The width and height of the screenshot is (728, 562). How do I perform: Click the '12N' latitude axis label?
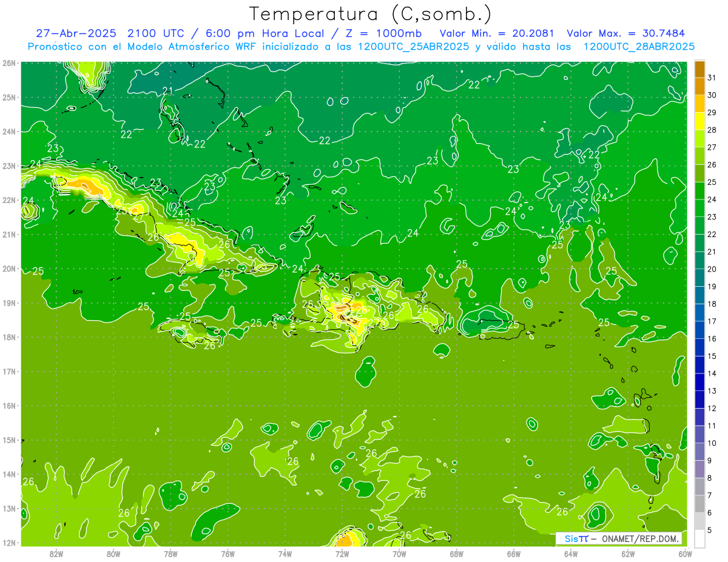click(8, 543)
